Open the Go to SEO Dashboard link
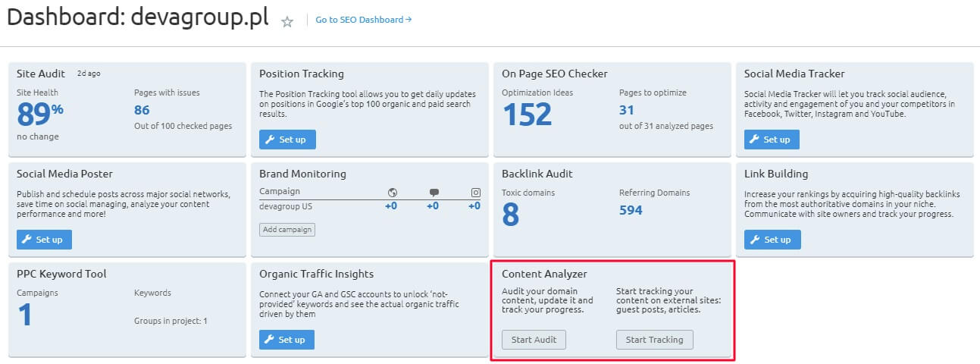This screenshot has height=364, width=980. pos(364,20)
